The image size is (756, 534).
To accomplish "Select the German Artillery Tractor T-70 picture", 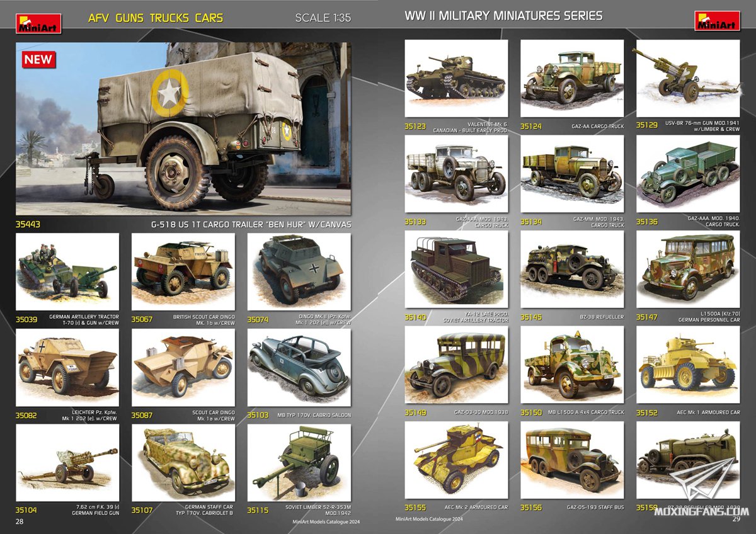I will click(67, 272).
